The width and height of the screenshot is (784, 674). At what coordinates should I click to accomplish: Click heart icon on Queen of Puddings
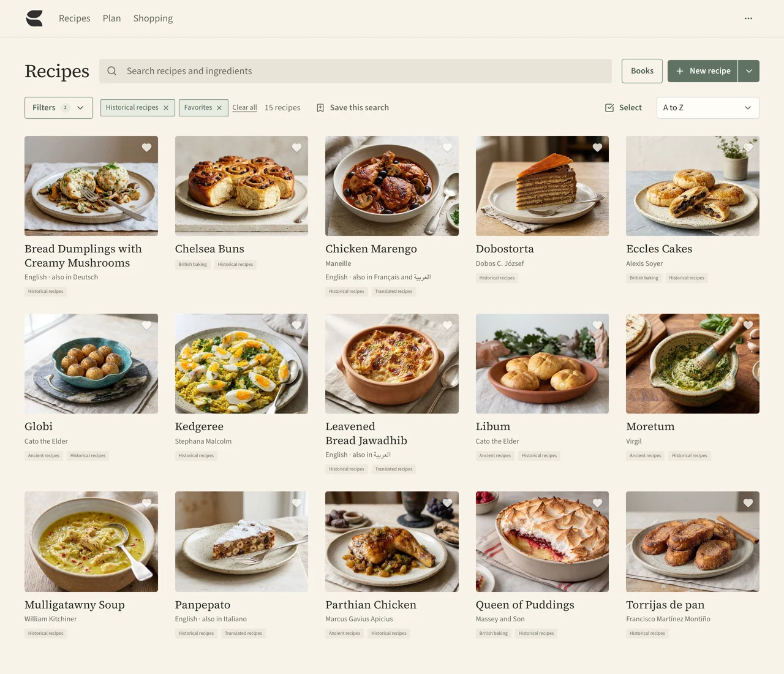(x=597, y=503)
